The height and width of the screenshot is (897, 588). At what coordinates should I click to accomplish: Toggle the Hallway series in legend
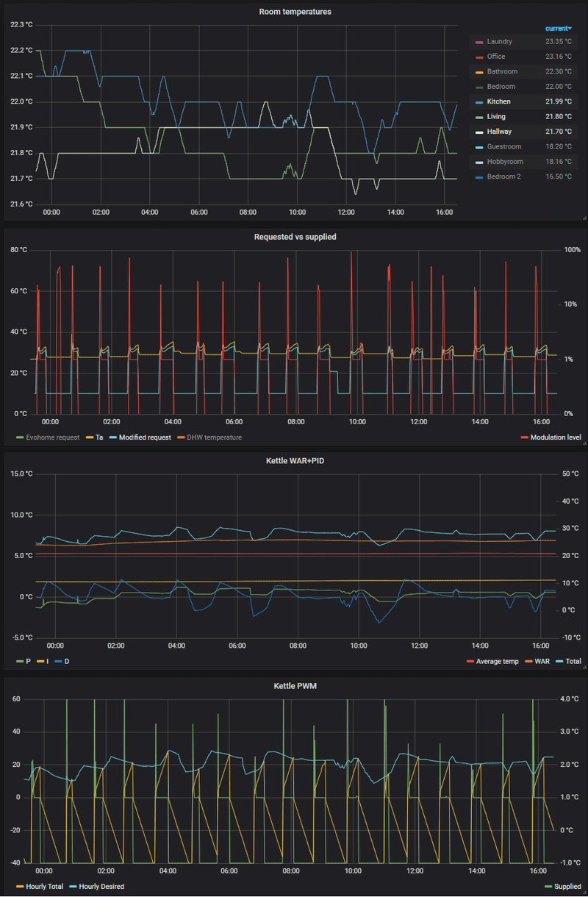(x=499, y=132)
